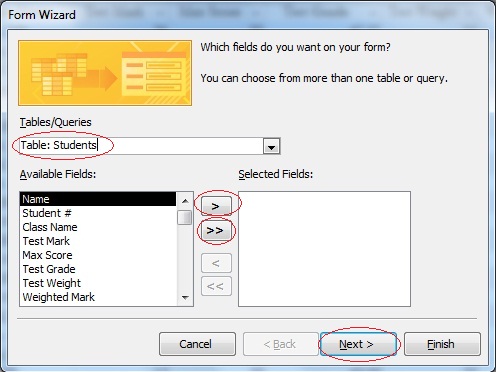Click the single left arrow remove field button
Image resolution: width=496 pixels, height=372 pixels.
[216, 263]
